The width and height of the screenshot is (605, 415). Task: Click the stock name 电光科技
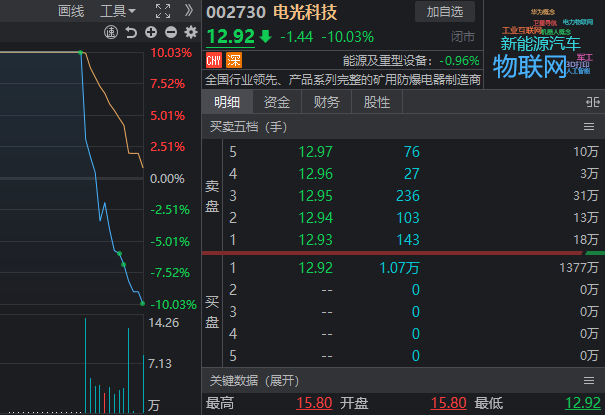point(305,12)
